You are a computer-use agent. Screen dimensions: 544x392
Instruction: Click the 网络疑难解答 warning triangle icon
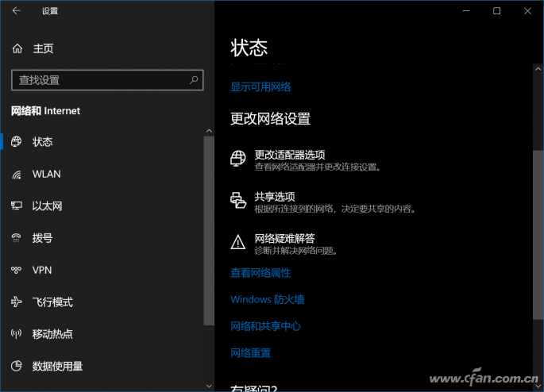pos(238,242)
